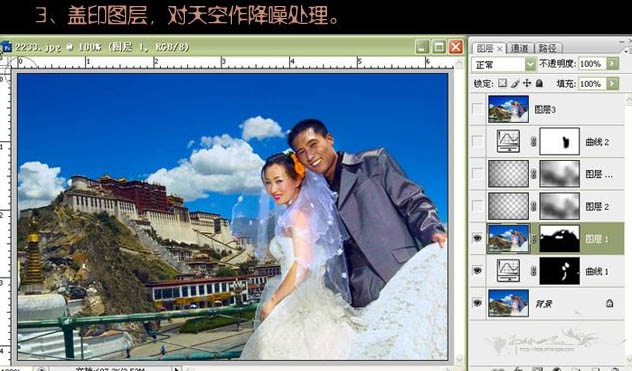
Task: Click the layers panel scrollbar down arrow
Action: (x=628, y=359)
